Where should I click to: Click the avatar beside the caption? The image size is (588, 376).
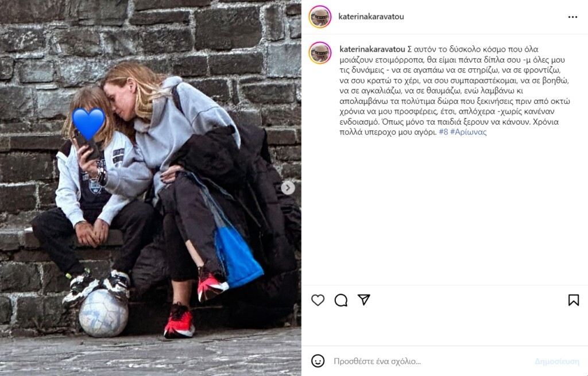pyautogui.click(x=320, y=53)
